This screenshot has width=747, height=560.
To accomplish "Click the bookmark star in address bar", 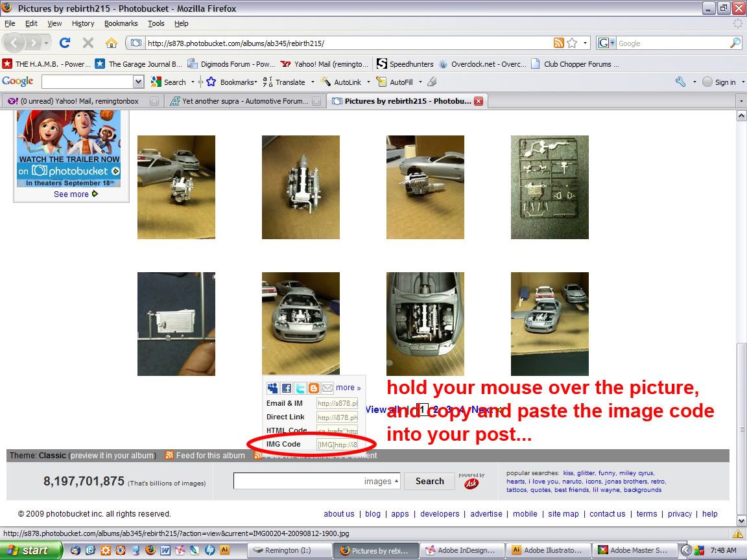I will 572,43.
